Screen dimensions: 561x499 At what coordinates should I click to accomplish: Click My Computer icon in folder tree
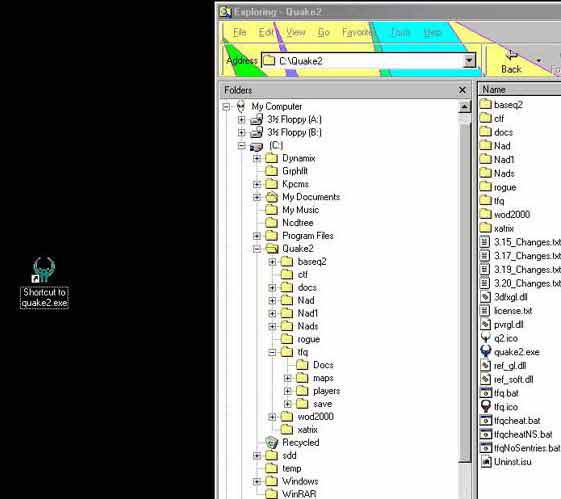[241, 106]
